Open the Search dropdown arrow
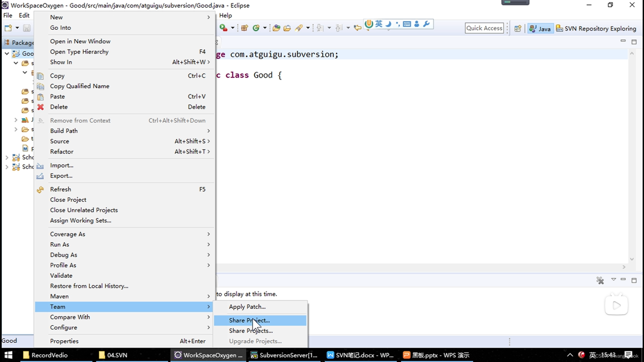The height and width of the screenshot is (362, 644). [308, 28]
